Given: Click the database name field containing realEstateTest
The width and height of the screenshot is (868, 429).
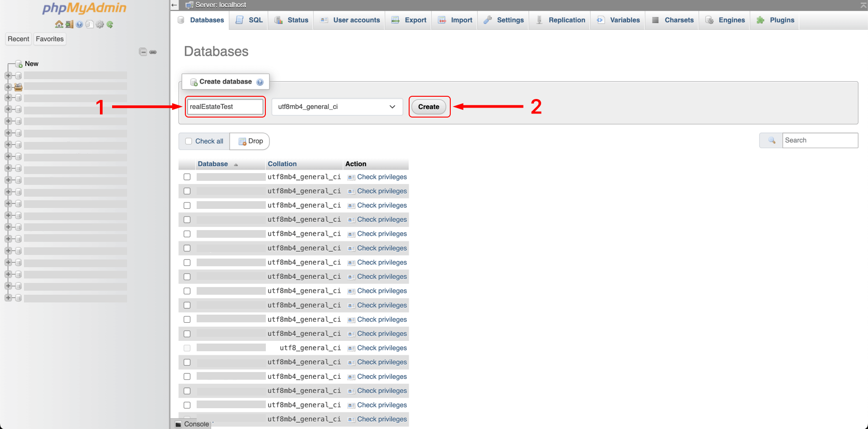Looking at the screenshot, I should 225,107.
